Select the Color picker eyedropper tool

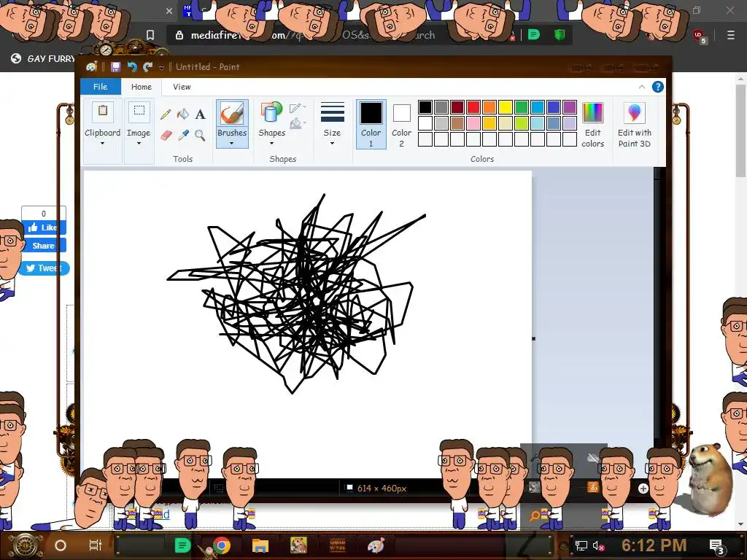[x=183, y=136]
